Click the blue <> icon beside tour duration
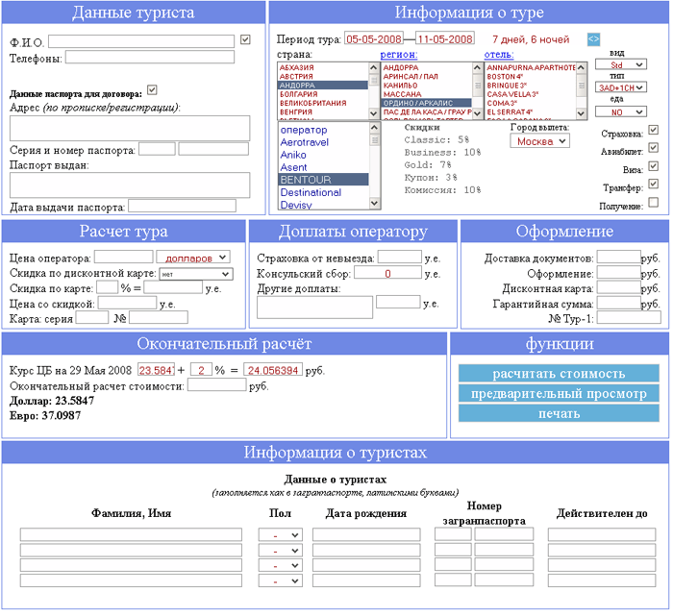Viewport: 673px width, 616px height. coord(593,39)
